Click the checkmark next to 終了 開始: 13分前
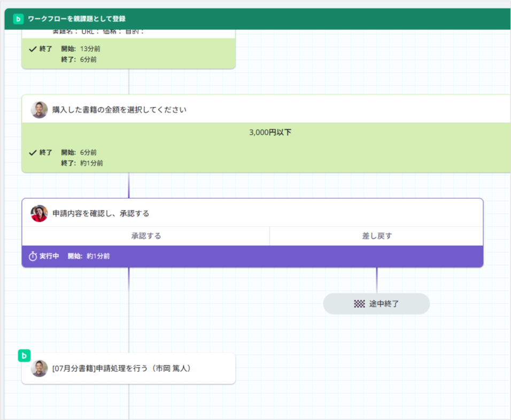Viewport: 511px width, 420px height. [33, 49]
